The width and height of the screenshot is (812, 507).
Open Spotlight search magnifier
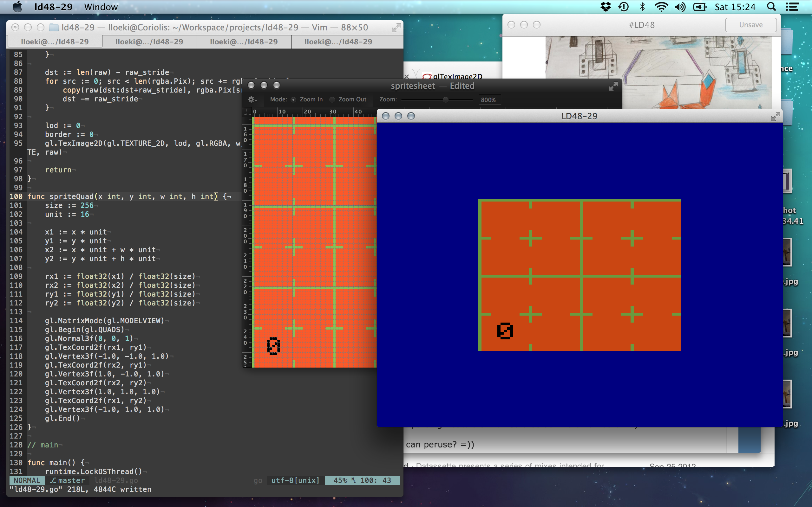coord(771,7)
